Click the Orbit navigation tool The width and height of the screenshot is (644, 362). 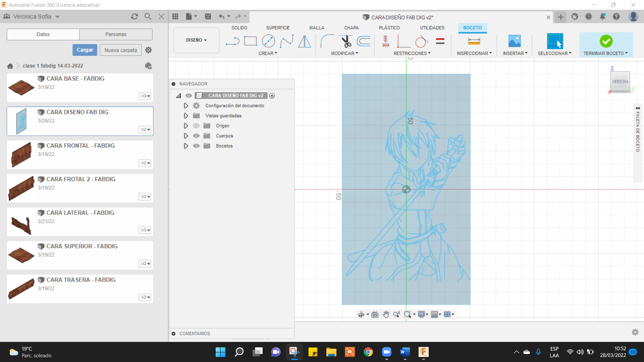(361, 314)
